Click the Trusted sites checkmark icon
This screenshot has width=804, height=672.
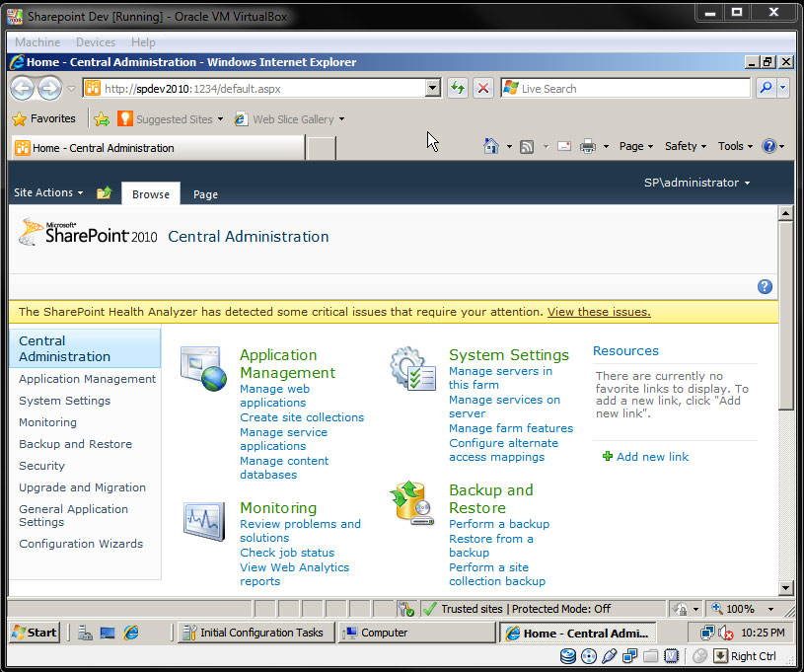tap(430, 609)
